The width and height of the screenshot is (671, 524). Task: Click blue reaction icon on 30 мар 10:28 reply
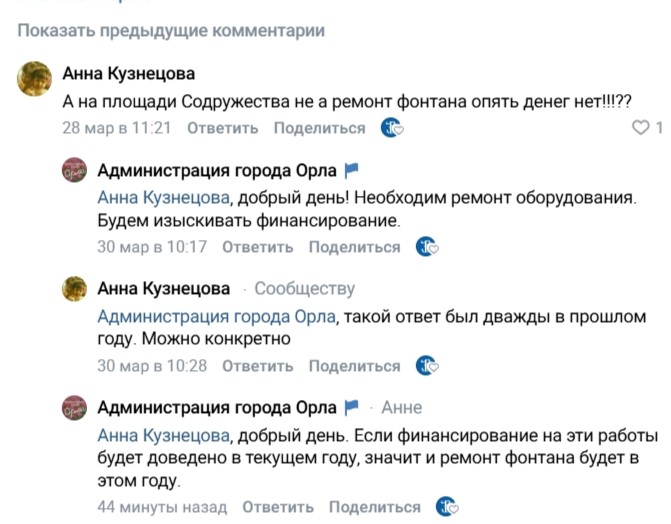(427, 366)
